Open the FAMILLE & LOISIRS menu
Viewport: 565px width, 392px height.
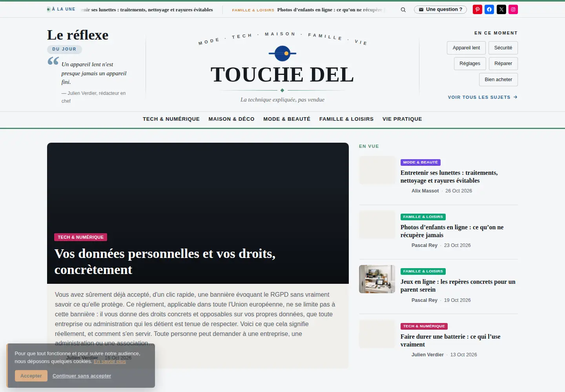(346, 119)
